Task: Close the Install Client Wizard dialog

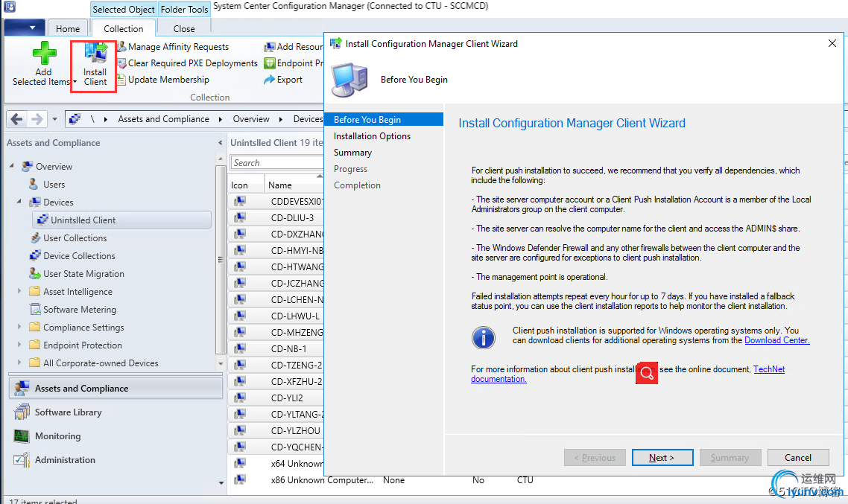Action: point(832,43)
